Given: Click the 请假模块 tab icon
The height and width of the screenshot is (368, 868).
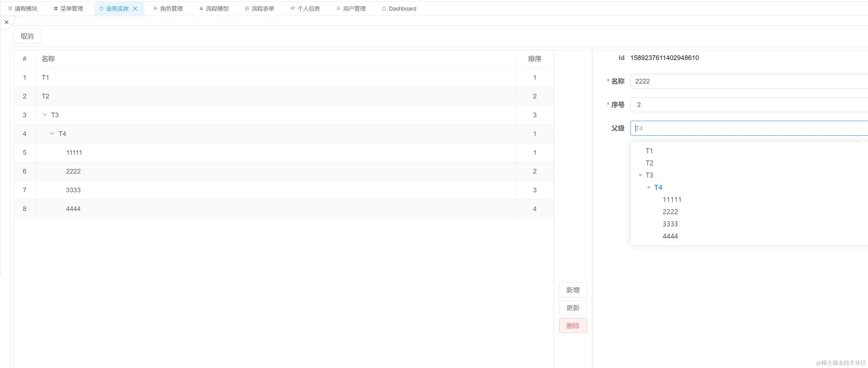Looking at the screenshot, I should click(x=10, y=8).
